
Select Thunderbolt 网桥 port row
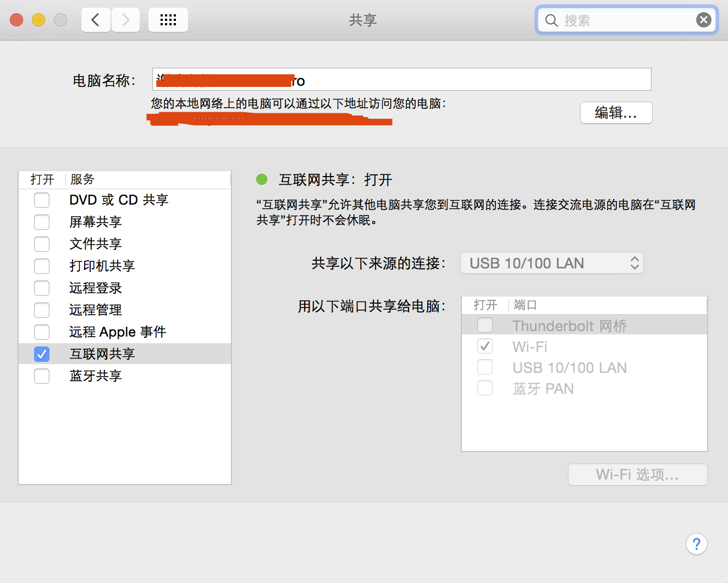[x=584, y=325]
